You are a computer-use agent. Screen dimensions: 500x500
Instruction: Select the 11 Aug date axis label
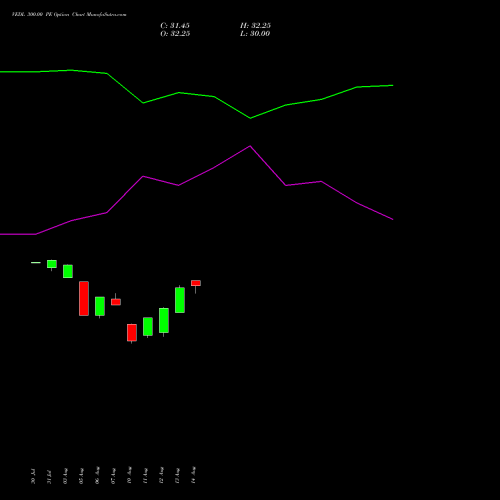145,476
